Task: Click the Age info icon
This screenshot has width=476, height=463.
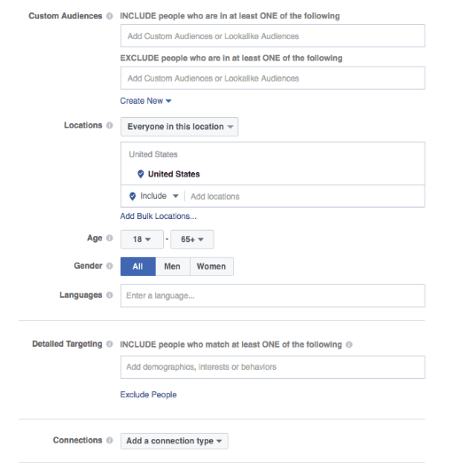Action: [x=110, y=238]
